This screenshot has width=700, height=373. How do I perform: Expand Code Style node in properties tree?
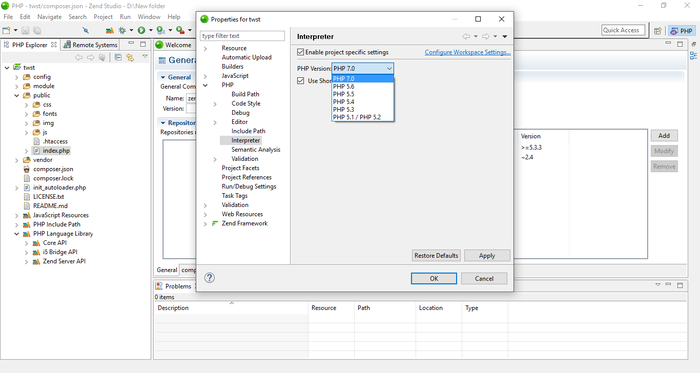[x=215, y=104]
